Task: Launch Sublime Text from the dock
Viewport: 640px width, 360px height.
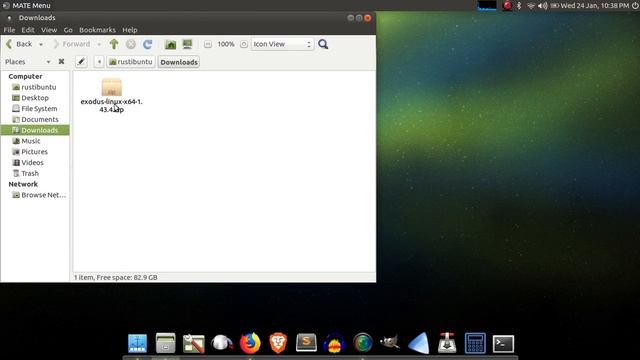Action: 306,342
